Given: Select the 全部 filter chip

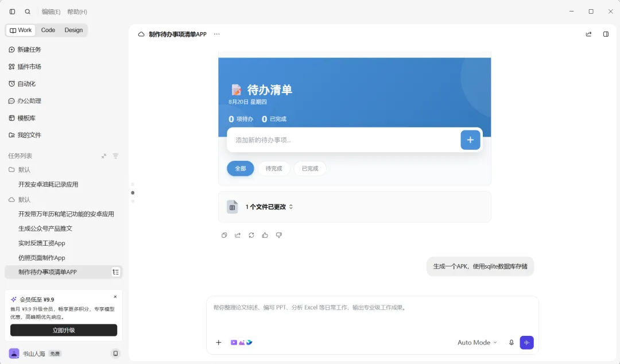Looking at the screenshot, I should (241, 169).
